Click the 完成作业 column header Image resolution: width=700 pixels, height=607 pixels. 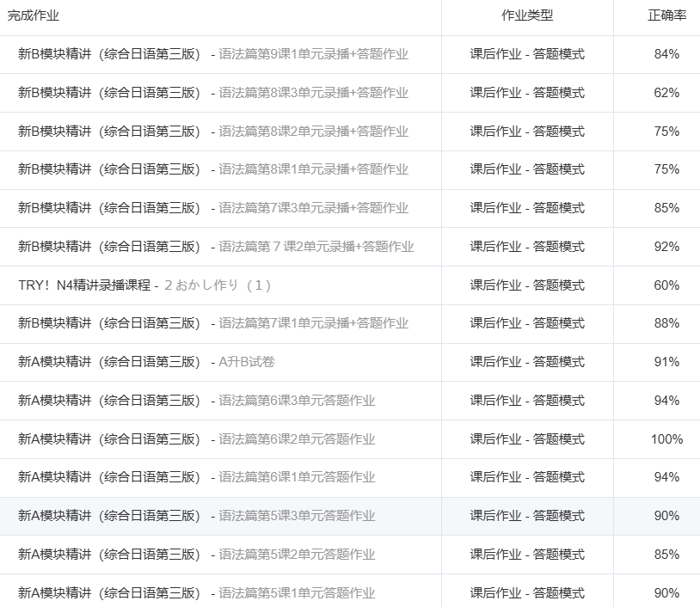(34, 15)
